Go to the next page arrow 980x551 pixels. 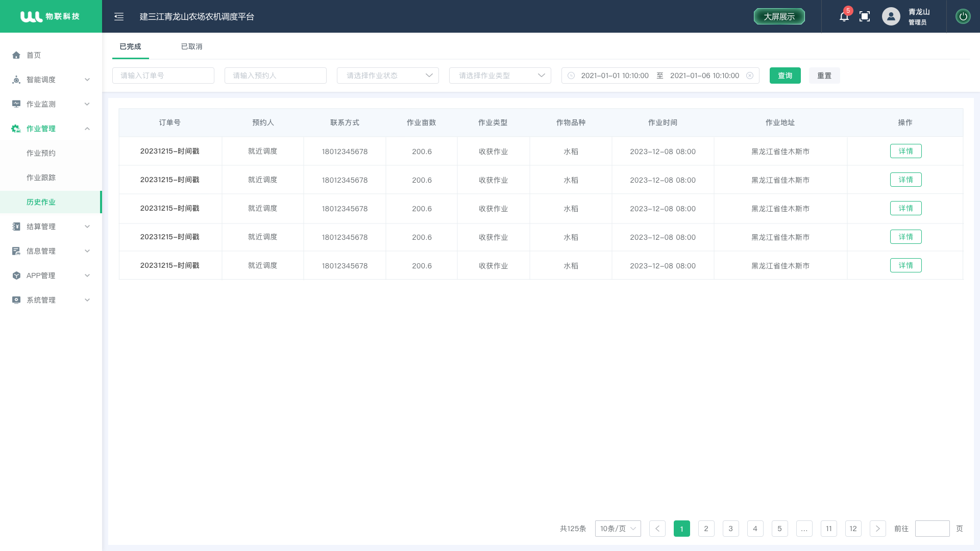click(x=878, y=529)
